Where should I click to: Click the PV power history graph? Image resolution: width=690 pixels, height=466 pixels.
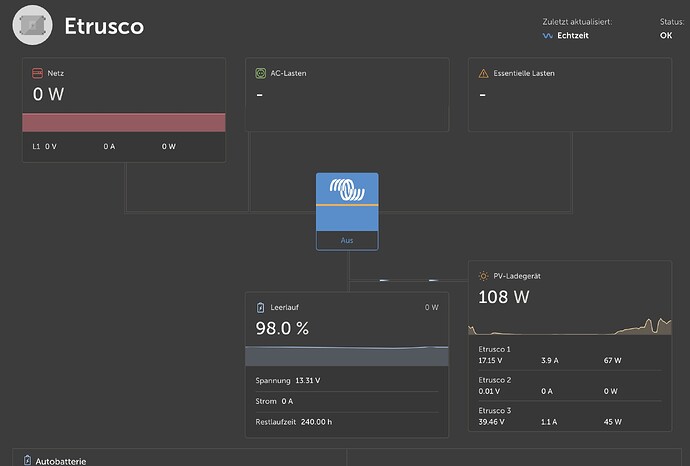(570, 326)
